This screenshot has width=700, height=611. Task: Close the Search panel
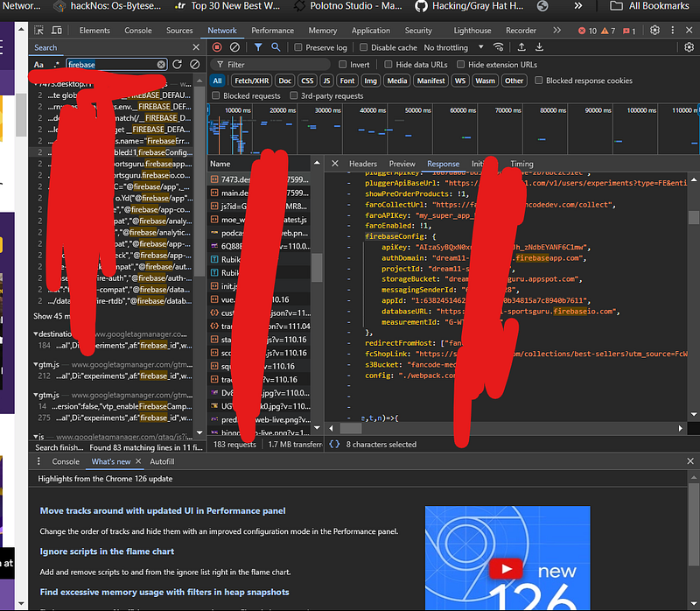click(196, 47)
